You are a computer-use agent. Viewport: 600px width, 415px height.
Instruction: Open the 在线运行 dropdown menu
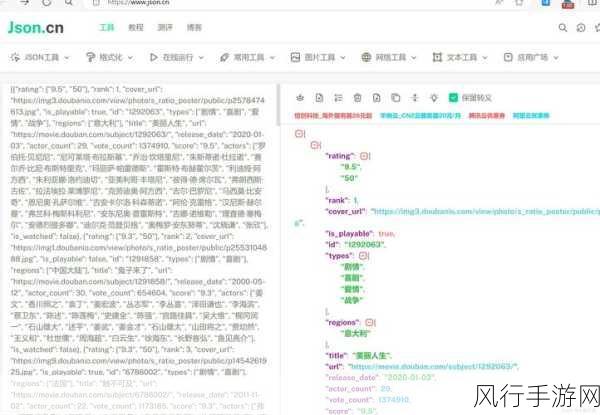point(177,57)
